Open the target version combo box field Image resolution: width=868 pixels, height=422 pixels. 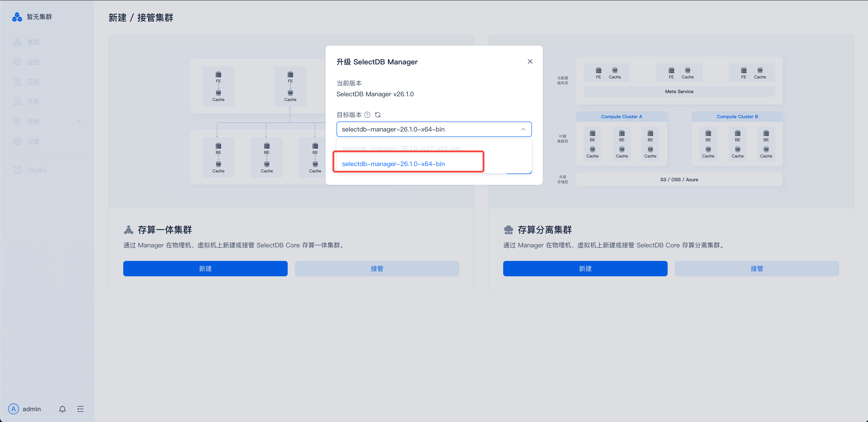tap(434, 129)
